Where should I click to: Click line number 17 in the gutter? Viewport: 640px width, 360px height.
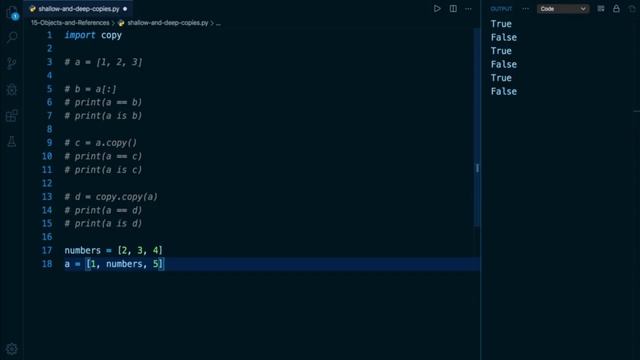tap(47, 250)
